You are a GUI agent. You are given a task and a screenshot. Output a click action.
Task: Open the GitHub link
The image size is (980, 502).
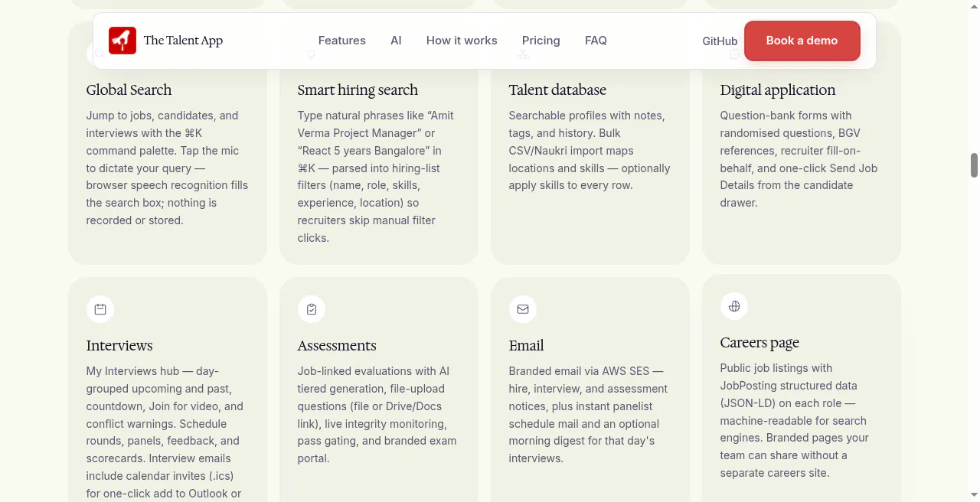[720, 41]
